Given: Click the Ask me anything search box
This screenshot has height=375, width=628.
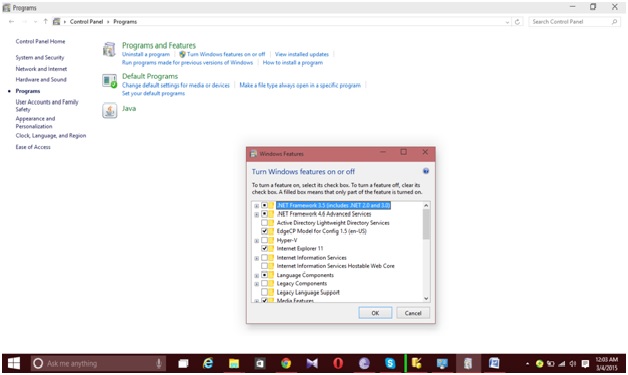Looking at the screenshot, I should pos(99,363).
